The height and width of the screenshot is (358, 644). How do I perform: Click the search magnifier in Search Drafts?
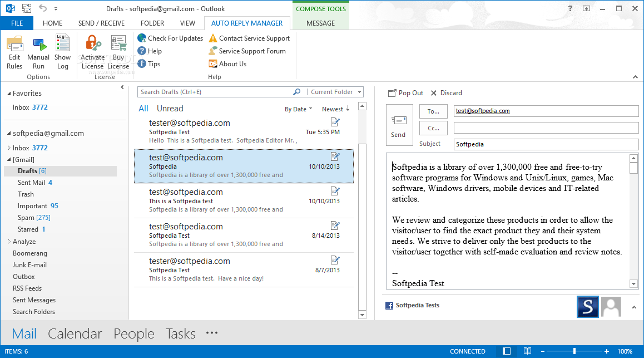tap(296, 92)
